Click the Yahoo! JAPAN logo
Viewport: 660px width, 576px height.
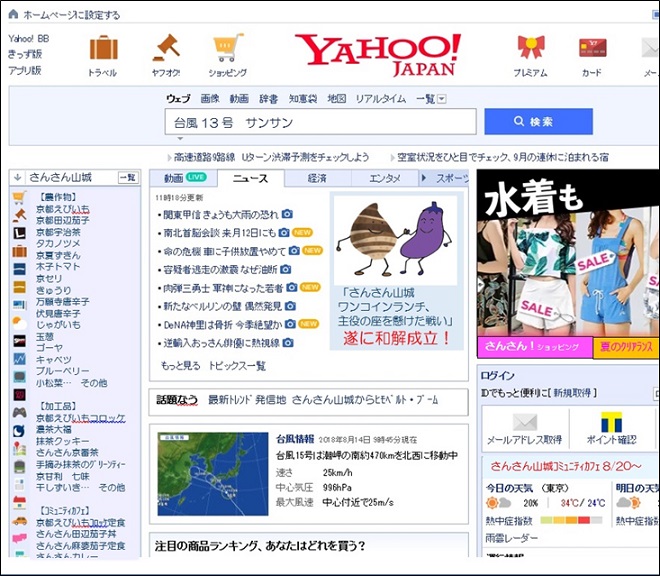tap(378, 55)
